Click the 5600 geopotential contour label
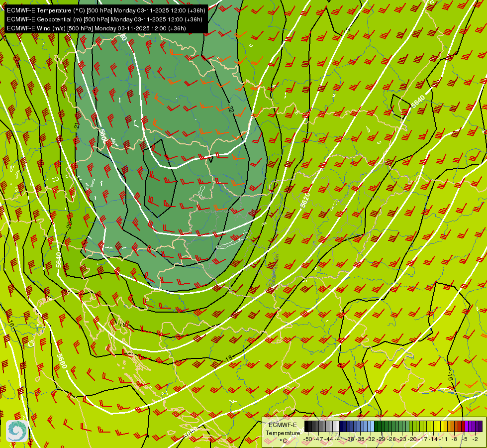The image size is (487, 448). pos(102,136)
